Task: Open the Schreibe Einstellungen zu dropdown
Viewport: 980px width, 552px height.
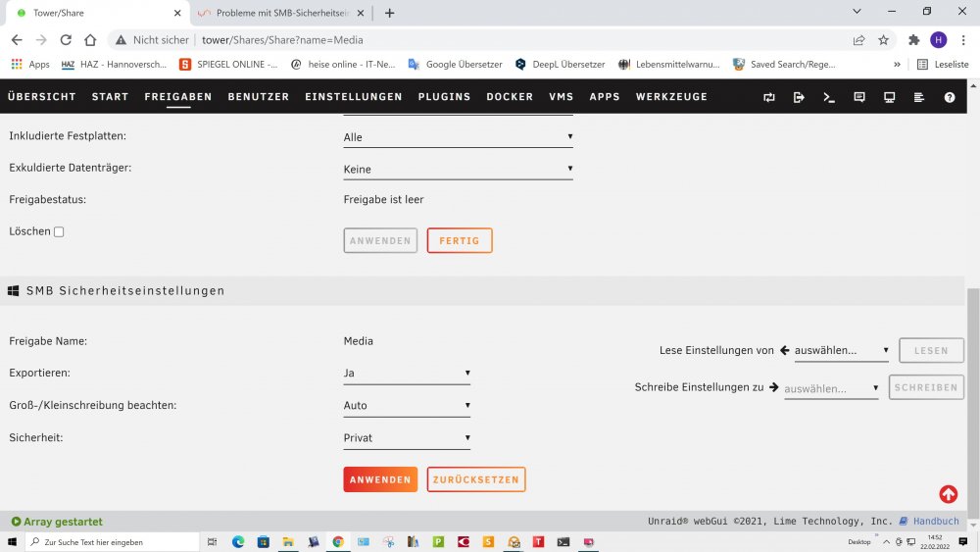Action: tap(831, 388)
